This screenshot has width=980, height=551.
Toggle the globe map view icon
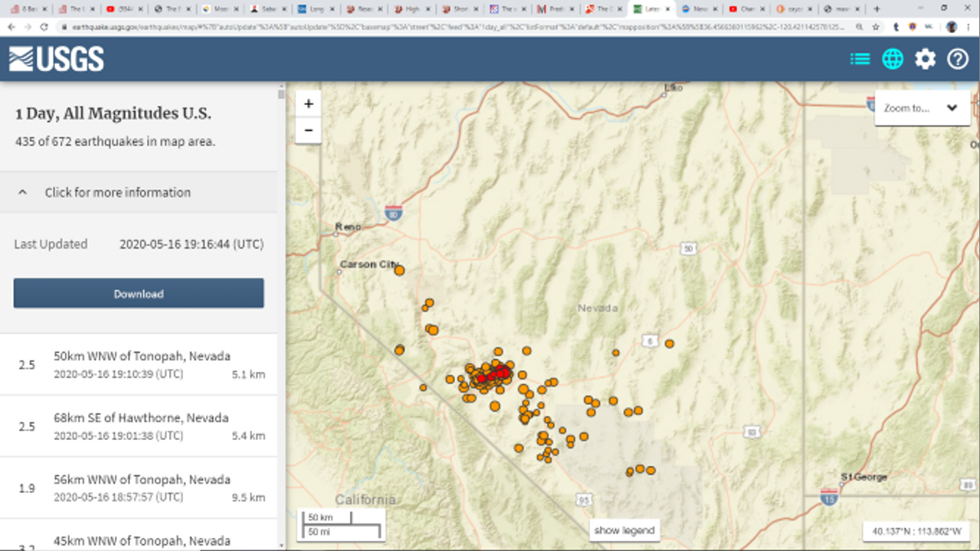coord(893,59)
